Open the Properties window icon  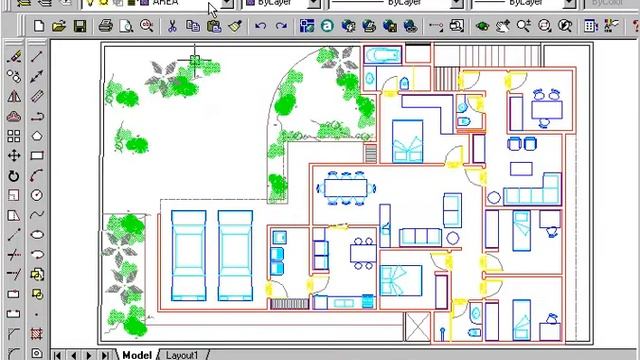611,26
